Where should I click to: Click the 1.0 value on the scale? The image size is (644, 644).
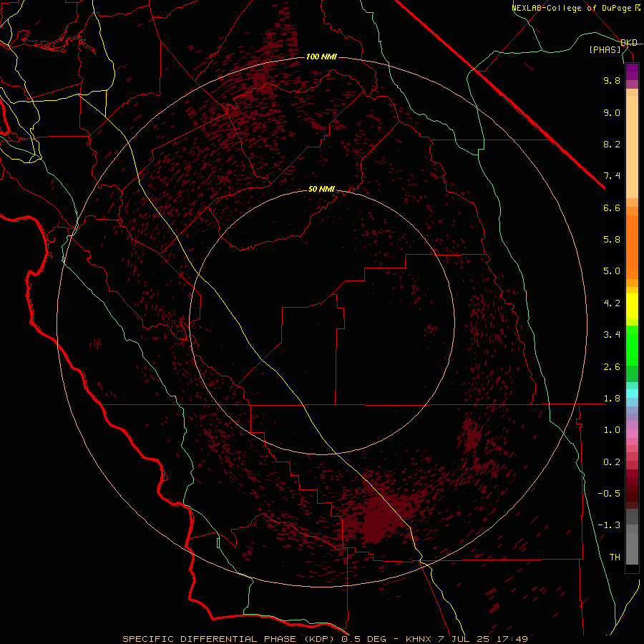coord(612,430)
